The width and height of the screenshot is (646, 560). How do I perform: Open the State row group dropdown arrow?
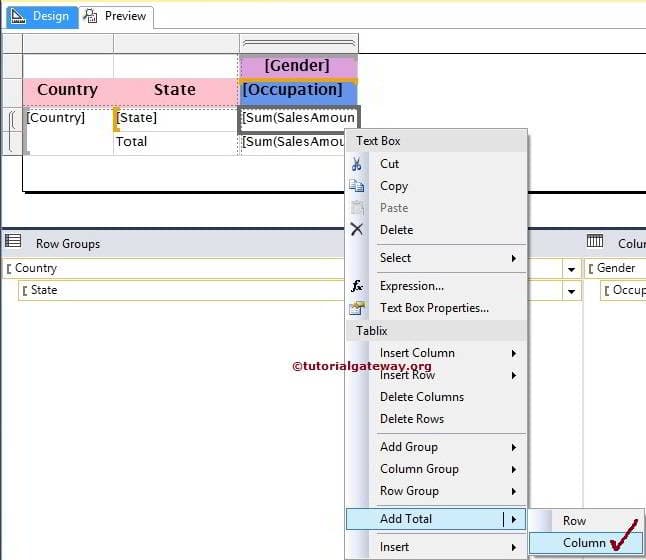pyautogui.click(x=571, y=292)
